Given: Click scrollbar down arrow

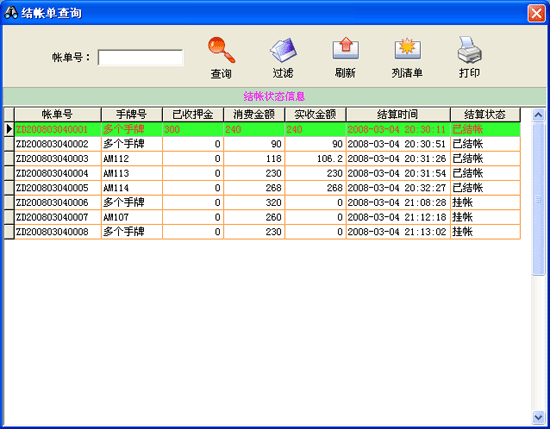Looking at the screenshot, I should point(538,417).
